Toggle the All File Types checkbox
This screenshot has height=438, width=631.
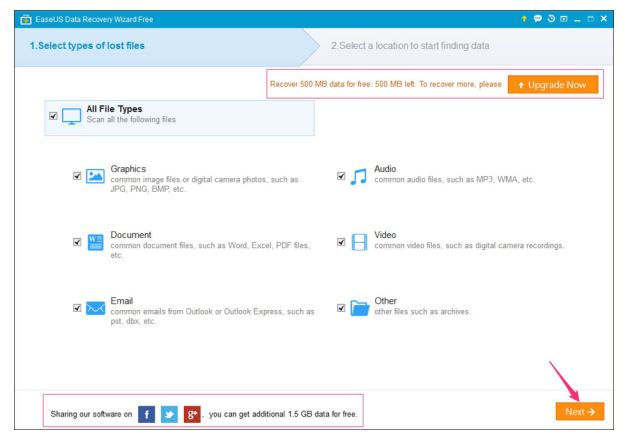point(53,116)
